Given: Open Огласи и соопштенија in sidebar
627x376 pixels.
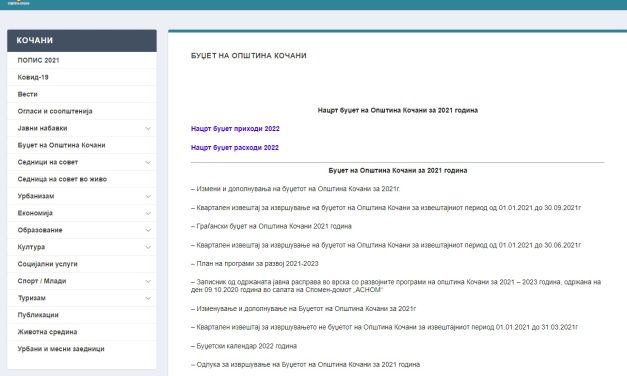Looking at the screenshot, I should [82, 111].
